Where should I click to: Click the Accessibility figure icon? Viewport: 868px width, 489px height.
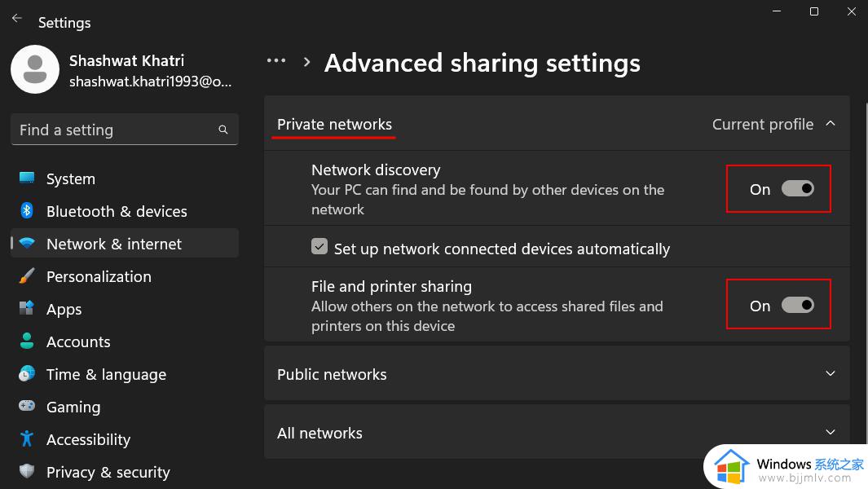pos(27,438)
